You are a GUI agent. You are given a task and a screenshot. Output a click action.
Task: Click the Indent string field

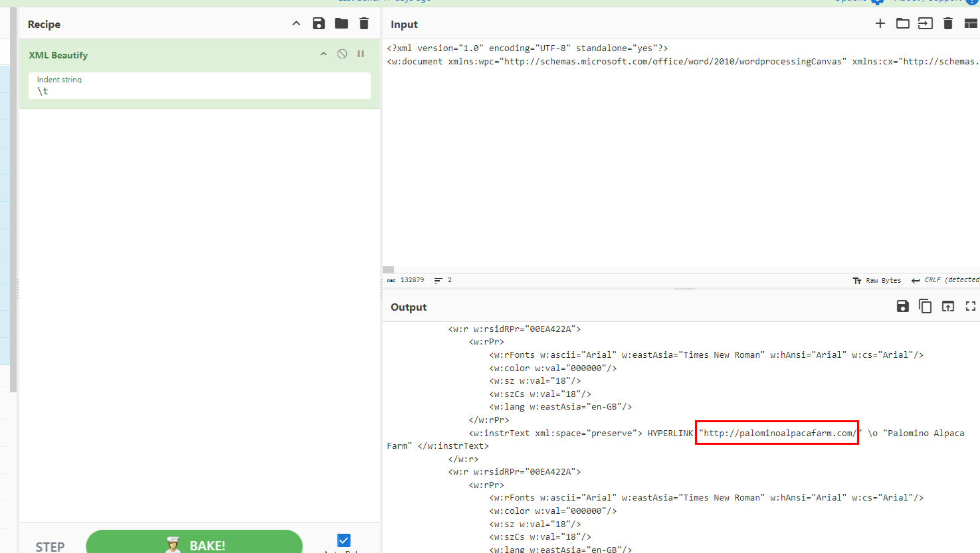[199, 91]
